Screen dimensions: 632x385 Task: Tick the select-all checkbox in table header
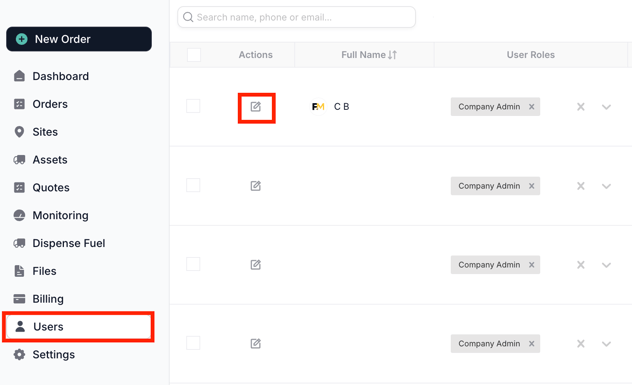[194, 55]
